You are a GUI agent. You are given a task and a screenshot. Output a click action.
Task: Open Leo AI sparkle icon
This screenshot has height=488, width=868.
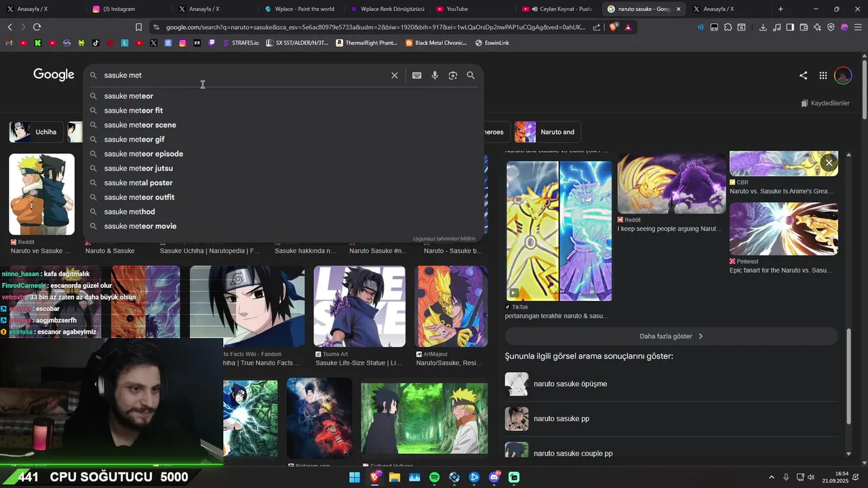pyautogui.click(x=817, y=27)
